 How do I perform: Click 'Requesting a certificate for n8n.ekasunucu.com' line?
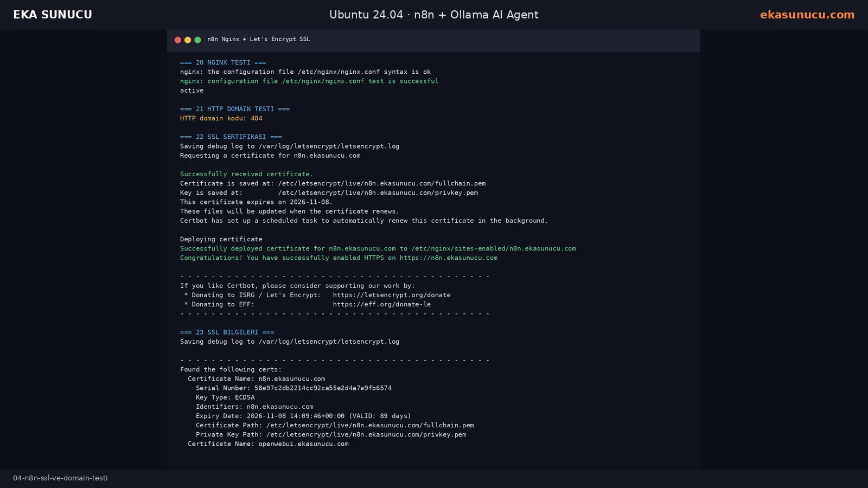(x=270, y=155)
